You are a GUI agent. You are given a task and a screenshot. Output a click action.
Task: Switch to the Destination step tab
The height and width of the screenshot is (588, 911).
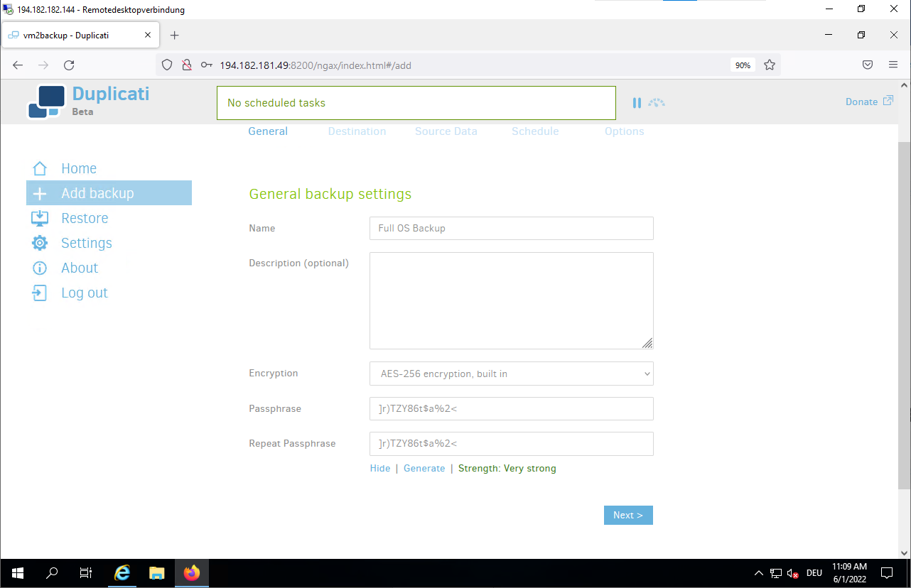click(x=357, y=131)
